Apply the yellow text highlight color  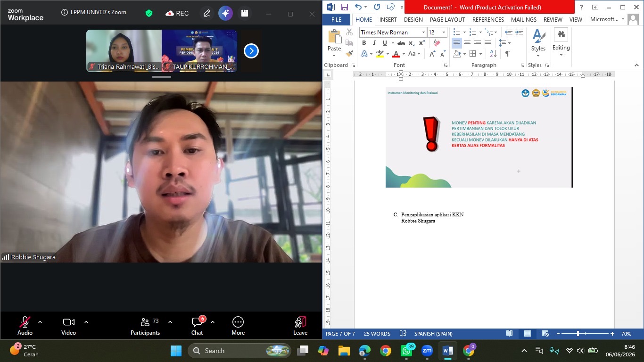click(x=380, y=54)
